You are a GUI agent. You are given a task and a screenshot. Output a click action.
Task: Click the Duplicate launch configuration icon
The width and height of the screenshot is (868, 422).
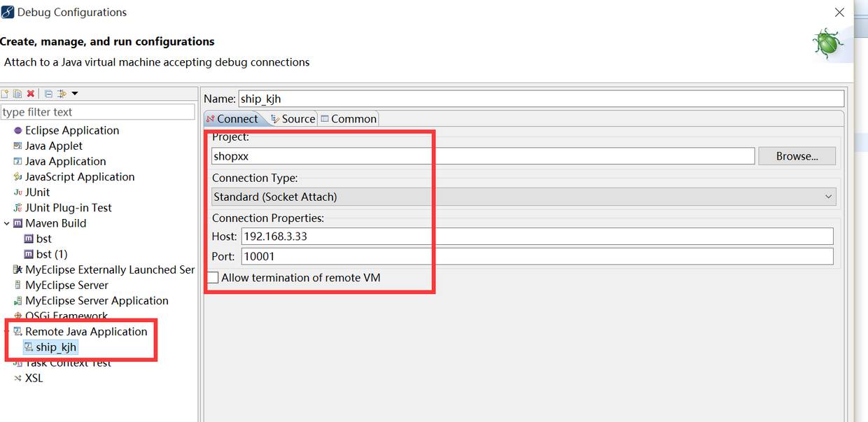tap(17, 94)
